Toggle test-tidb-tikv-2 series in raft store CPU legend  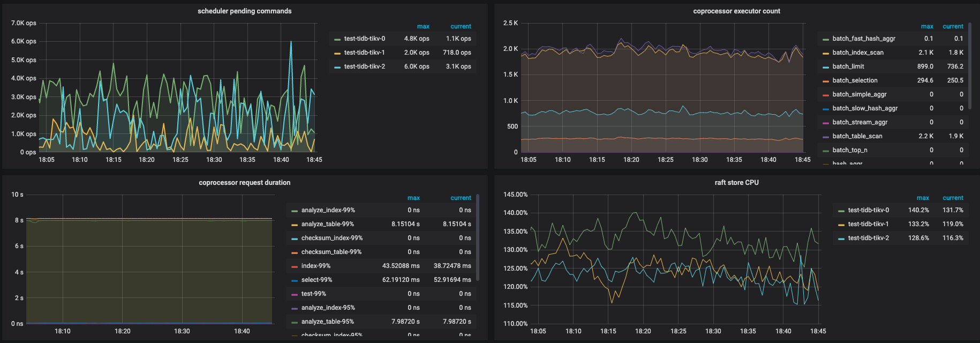pos(868,238)
